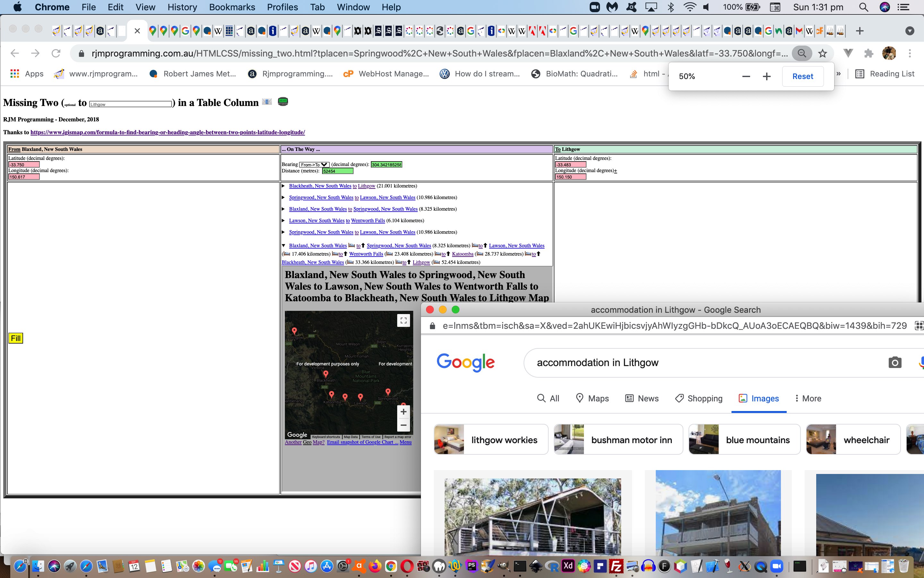
Task: Click the zoom magnifier icon in address bar
Action: [x=802, y=53]
